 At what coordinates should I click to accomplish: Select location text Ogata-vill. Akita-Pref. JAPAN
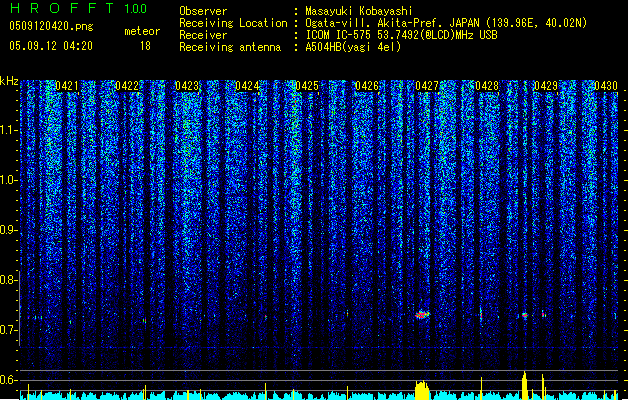coord(394,23)
